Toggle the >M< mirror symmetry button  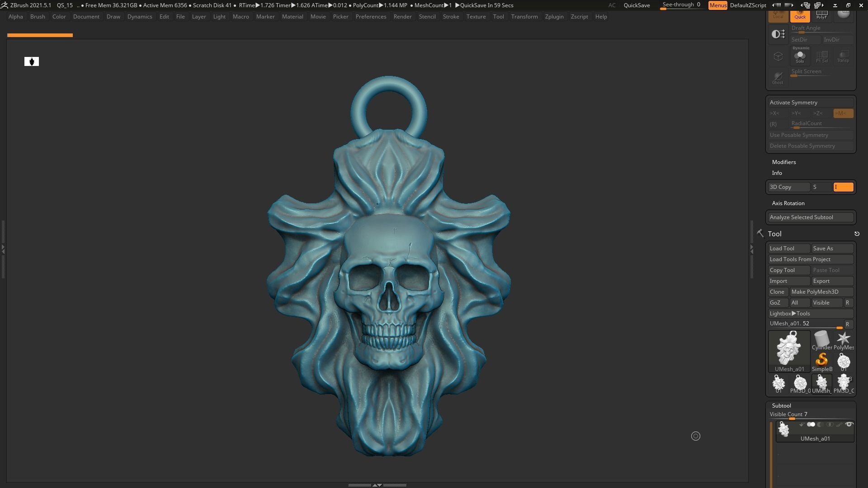coord(843,113)
